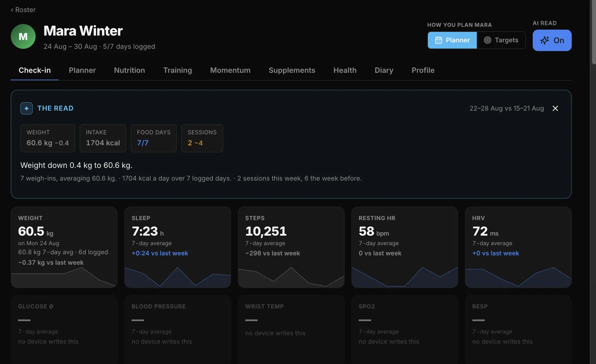Click '−298 vs last week' in Steps
Viewport: 596px width, 364px height.
coord(273,253)
